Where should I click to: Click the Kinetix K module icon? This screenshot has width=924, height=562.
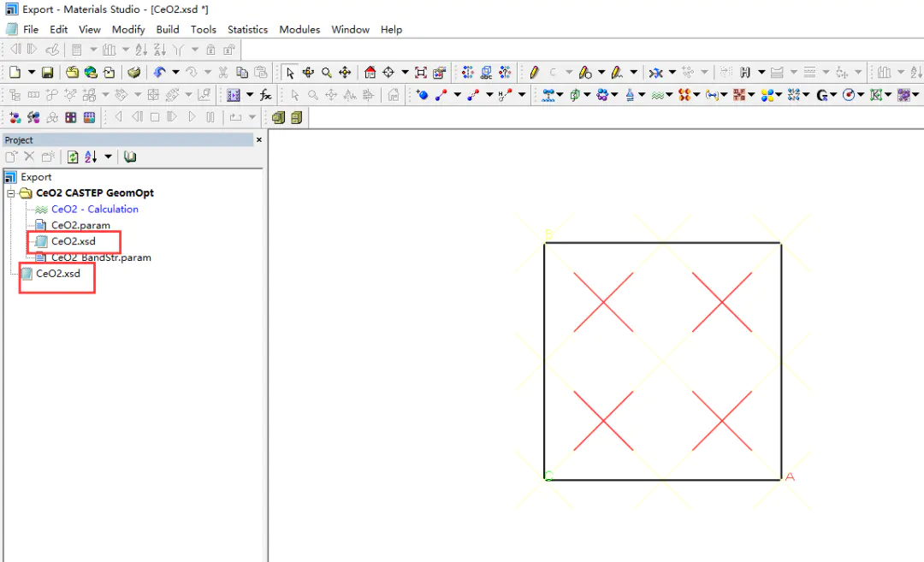(876, 95)
